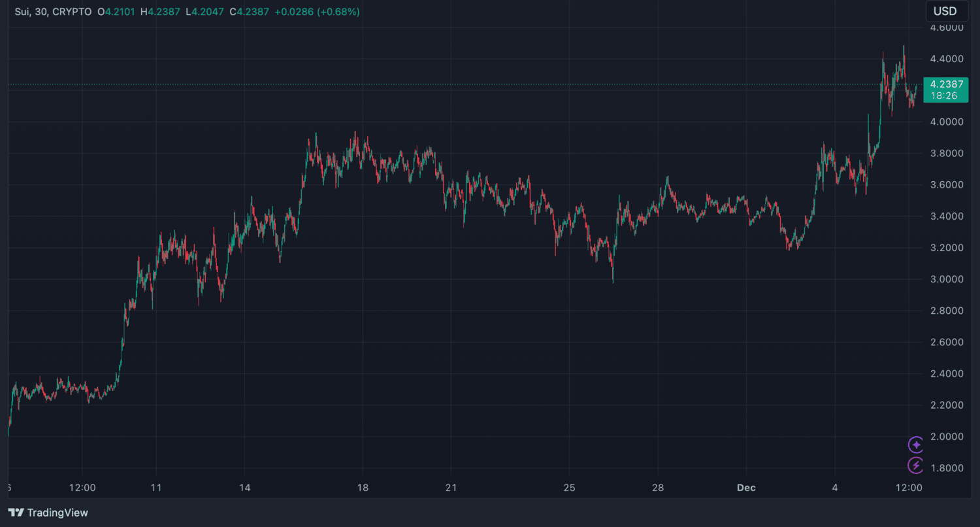
Task: Click the Sui, 30, CRYPTO symbol title
Action: point(54,12)
